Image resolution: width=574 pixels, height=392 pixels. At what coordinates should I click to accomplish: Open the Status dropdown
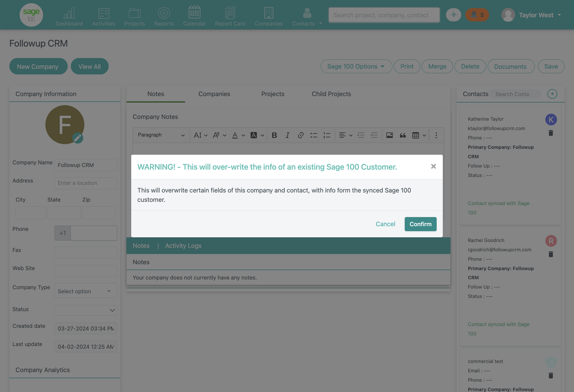pyautogui.click(x=86, y=310)
